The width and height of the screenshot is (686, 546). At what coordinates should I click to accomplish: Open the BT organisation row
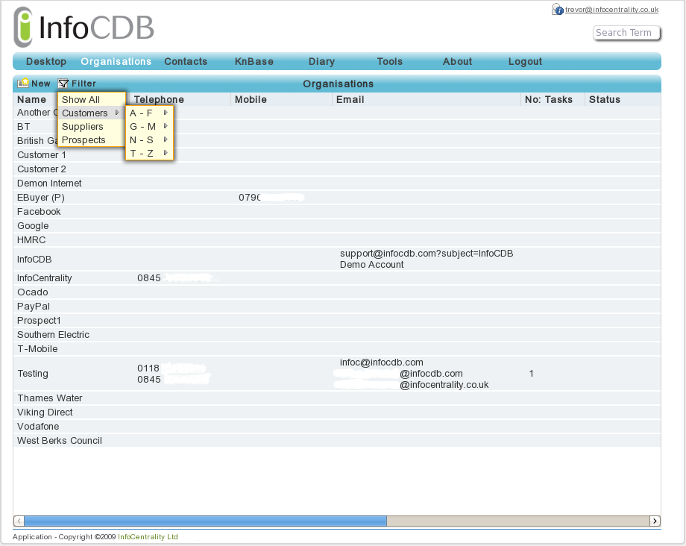pyautogui.click(x=337, y=127)
